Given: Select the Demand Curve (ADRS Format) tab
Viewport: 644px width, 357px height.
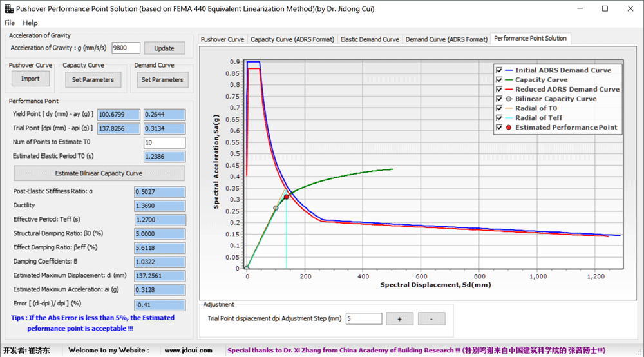Looking at the screenshot, I should [x=446, y=39].
